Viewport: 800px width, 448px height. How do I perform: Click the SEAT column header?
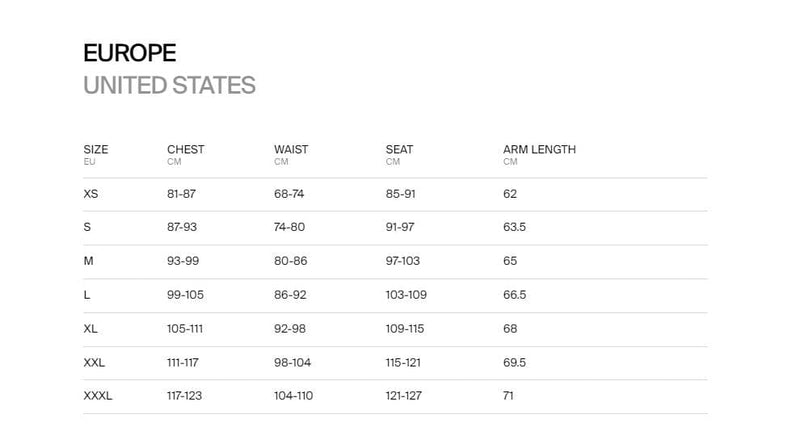399,150
